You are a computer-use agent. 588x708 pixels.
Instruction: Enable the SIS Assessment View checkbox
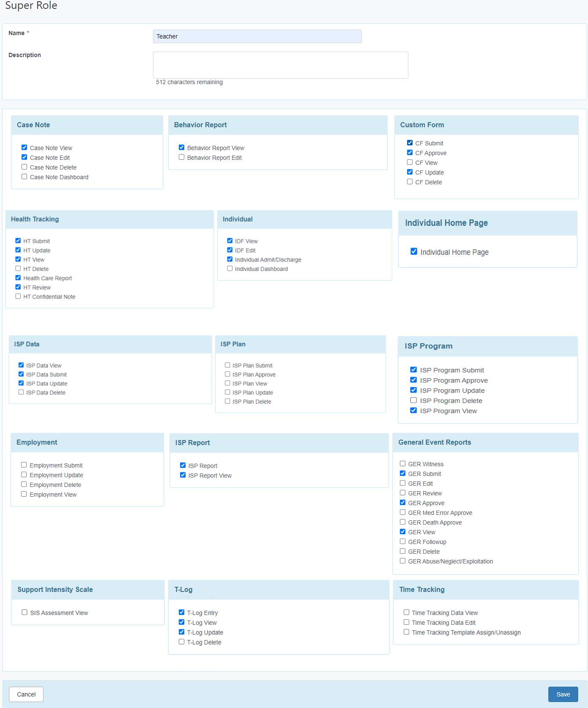[x=25, y=612]
